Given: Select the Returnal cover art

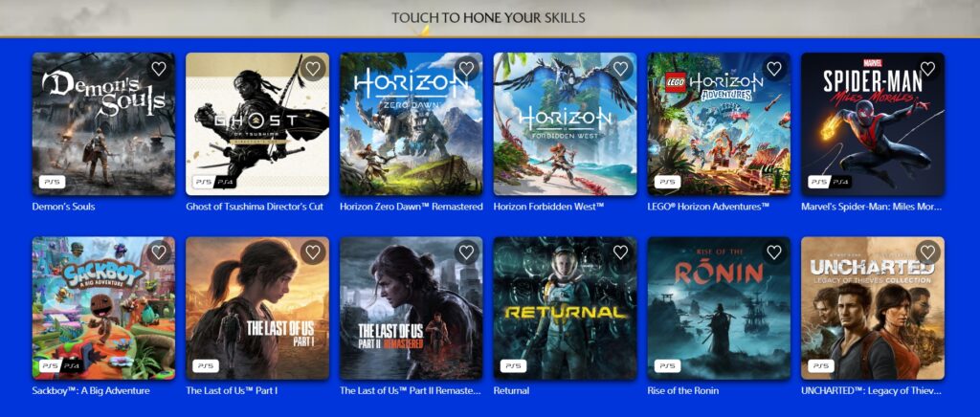Looking at the screenshot, I should coord(565,308).
